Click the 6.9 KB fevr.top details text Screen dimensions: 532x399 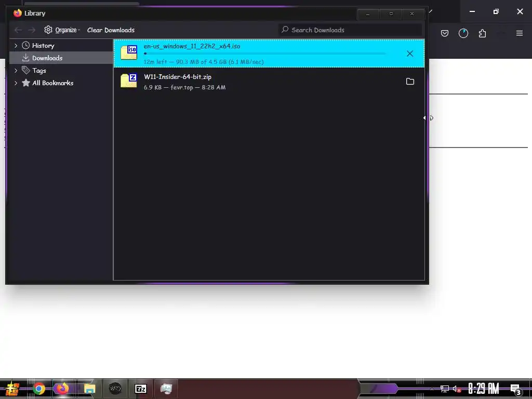point(184,87)
